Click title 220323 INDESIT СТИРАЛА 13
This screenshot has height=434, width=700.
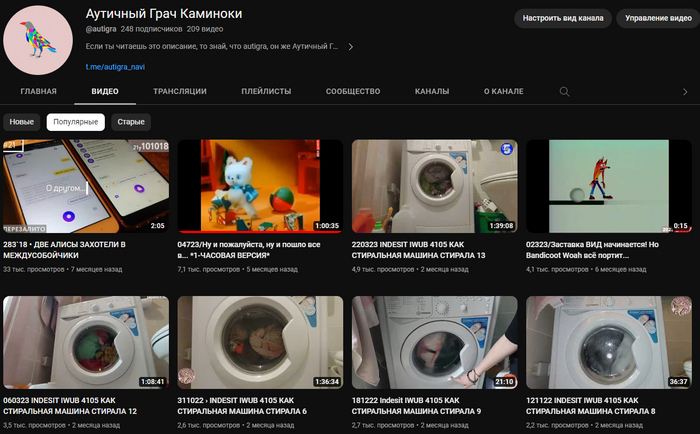click(418, 250)
